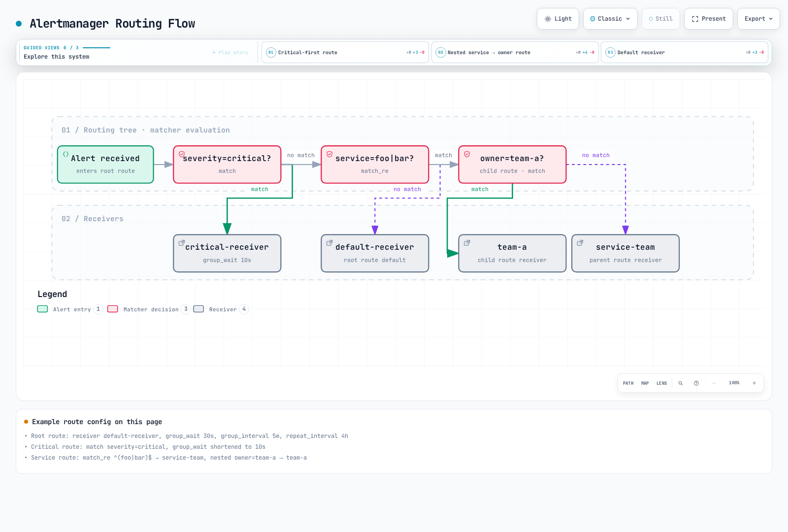Toggle Receiver legend filter
The width and height of the screenshot is (788, 532).
pyautogui.click(x=221, y=309)
